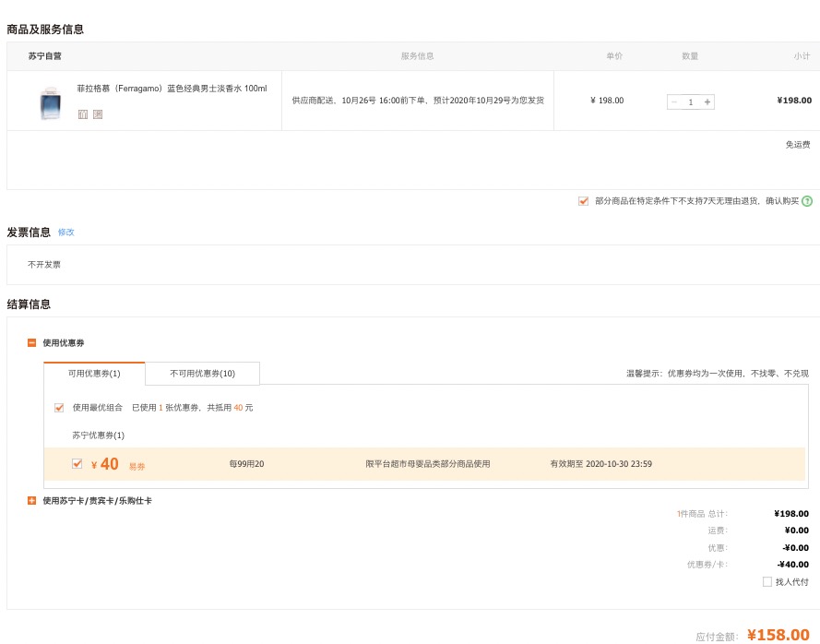This screenshot has width=820, height=644.
Task: Click the 不开发票 invoice text
Action: pos(44,265)
